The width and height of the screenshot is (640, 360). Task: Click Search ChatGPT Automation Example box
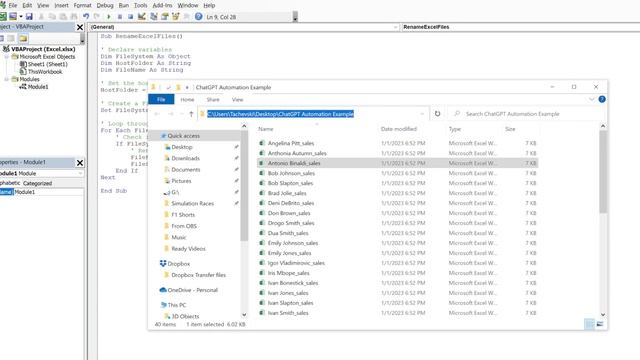click(526, 114)
